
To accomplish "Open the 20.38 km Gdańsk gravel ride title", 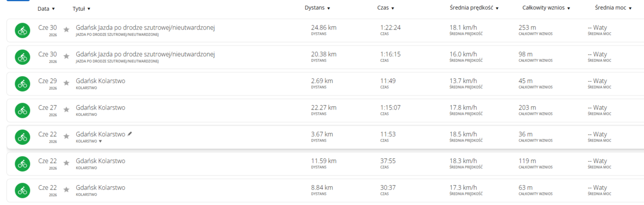I will click(145, 54).
